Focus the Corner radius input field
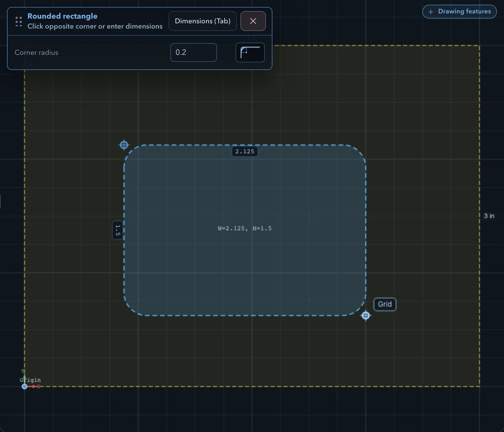The image size is (504, 432). (x=193, y=52)
